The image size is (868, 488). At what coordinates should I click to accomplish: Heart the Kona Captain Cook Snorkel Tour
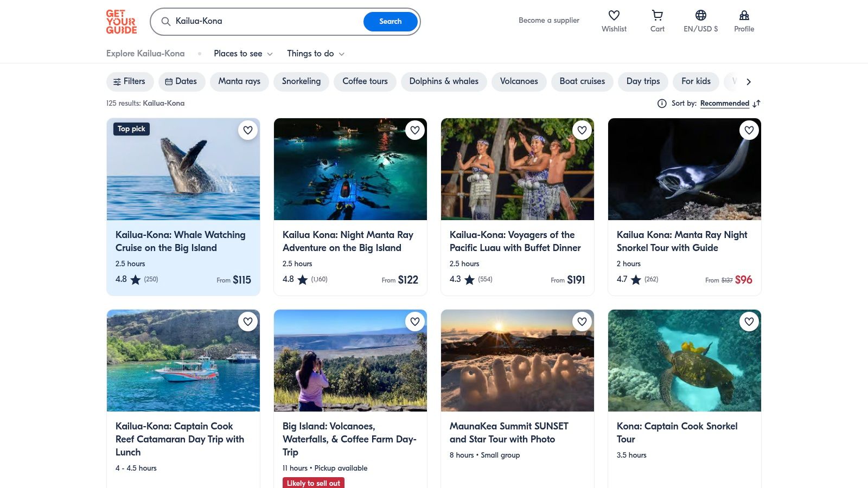(749, 322)
